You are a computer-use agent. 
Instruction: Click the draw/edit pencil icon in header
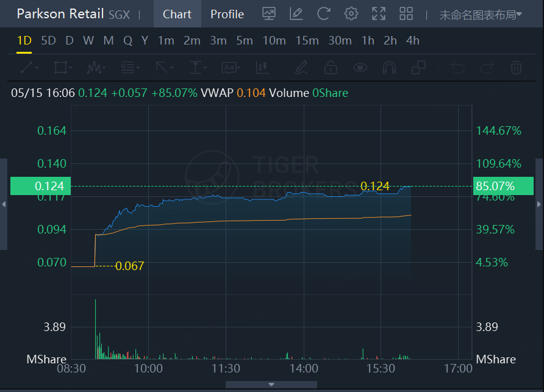point(296,14)
